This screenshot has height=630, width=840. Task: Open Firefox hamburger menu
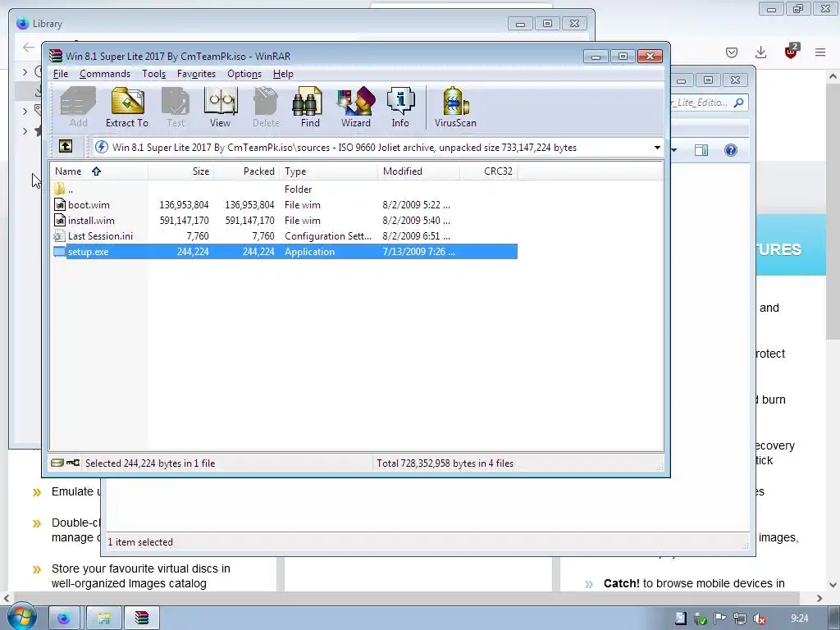pos(820,52)
